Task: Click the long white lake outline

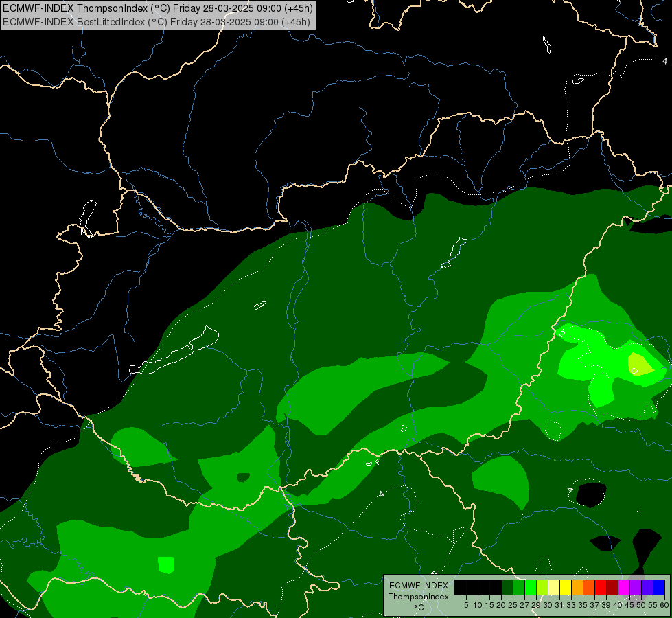Action: [x=174, y=351]
